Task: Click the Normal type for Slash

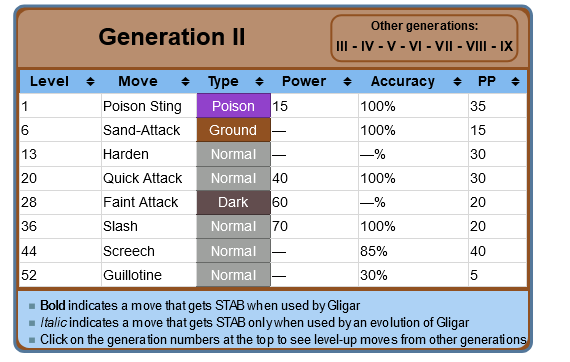Action: [233, 226]
